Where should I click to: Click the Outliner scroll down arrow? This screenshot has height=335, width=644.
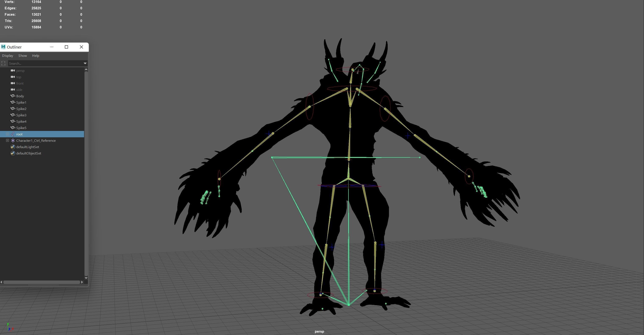[86, 278]
